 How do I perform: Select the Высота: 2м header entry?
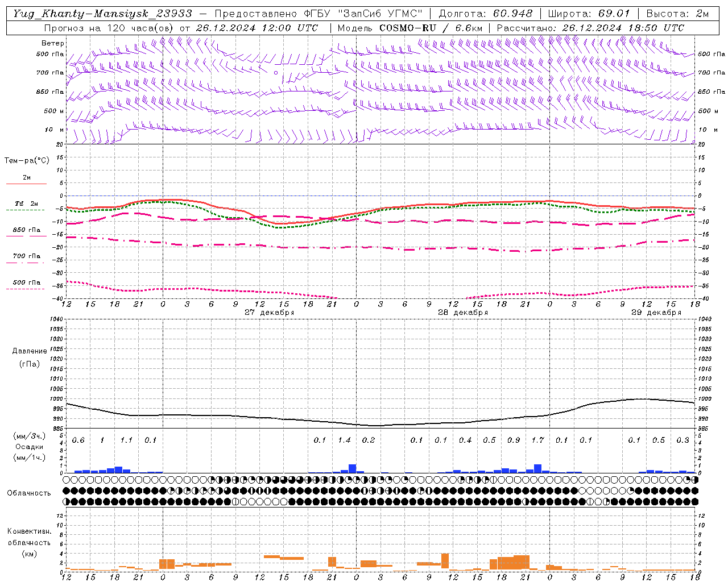pyautogui.click(x=677, y=13)
